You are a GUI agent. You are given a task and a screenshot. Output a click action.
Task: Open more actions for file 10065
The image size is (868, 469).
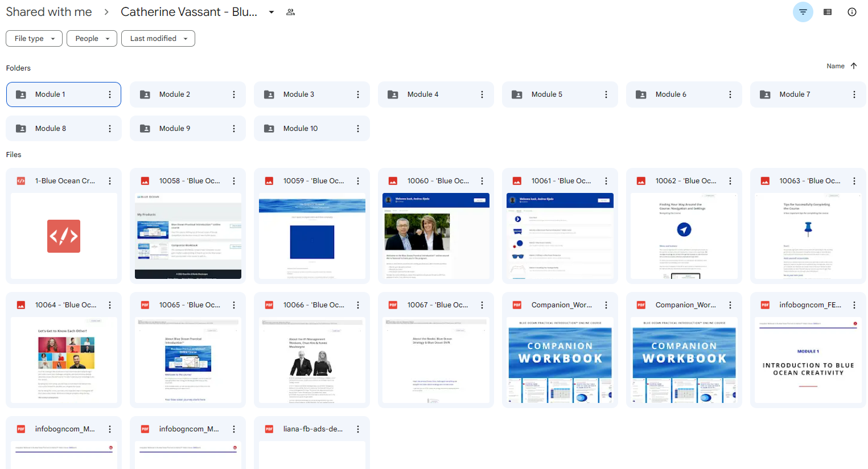pyautogui.click(x=234, y=305)
